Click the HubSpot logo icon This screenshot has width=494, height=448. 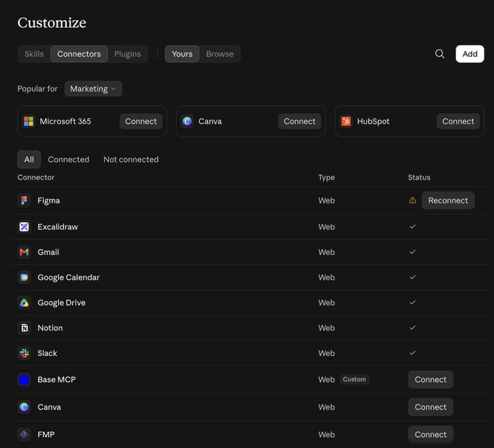coord(346,121)
